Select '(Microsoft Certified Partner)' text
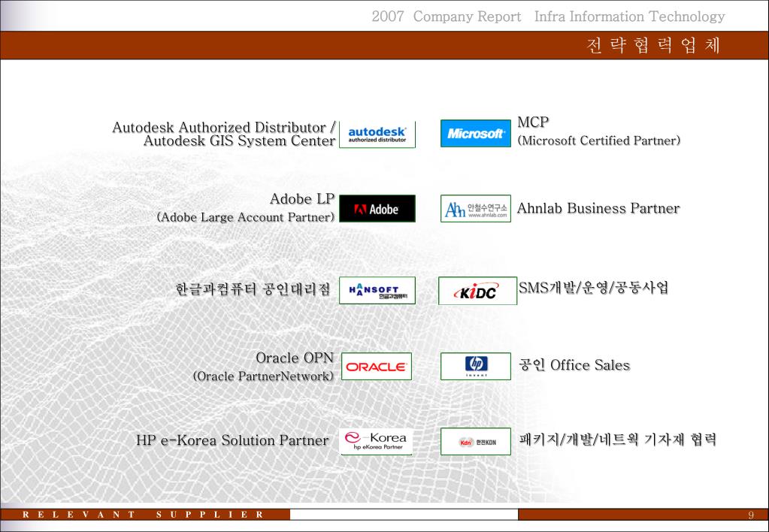 [x=599, y=141]
